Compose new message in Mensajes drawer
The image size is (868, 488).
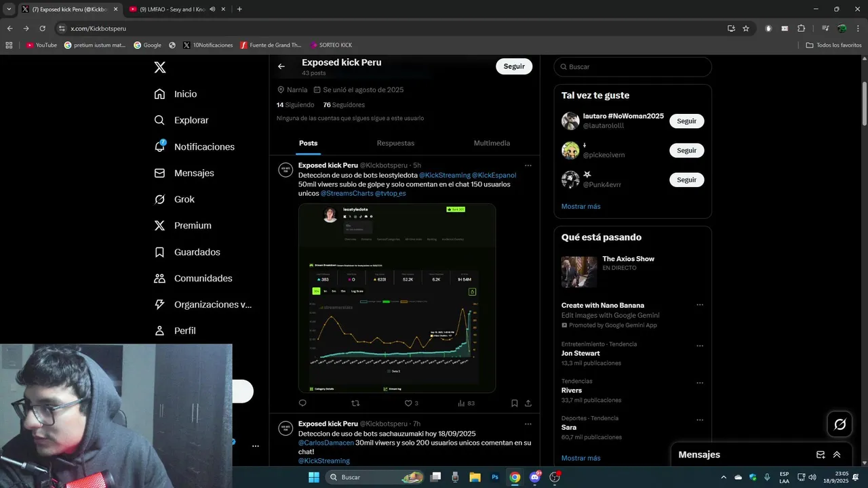point(821,455)
